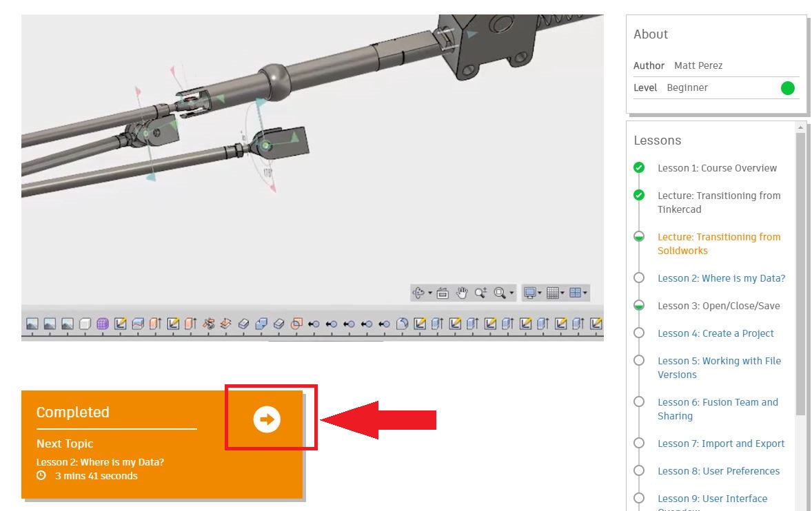Select the Orbit tool

coord(419,293)
